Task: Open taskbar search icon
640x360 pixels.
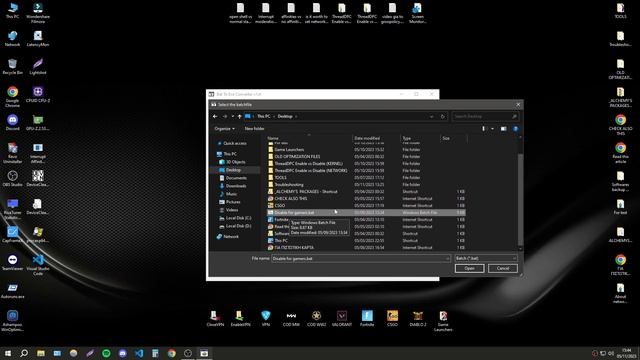Action: pos(24,353)
